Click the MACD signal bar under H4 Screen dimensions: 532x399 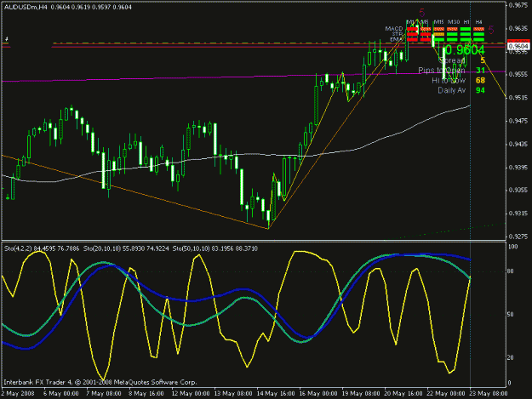tap(478, 29)
